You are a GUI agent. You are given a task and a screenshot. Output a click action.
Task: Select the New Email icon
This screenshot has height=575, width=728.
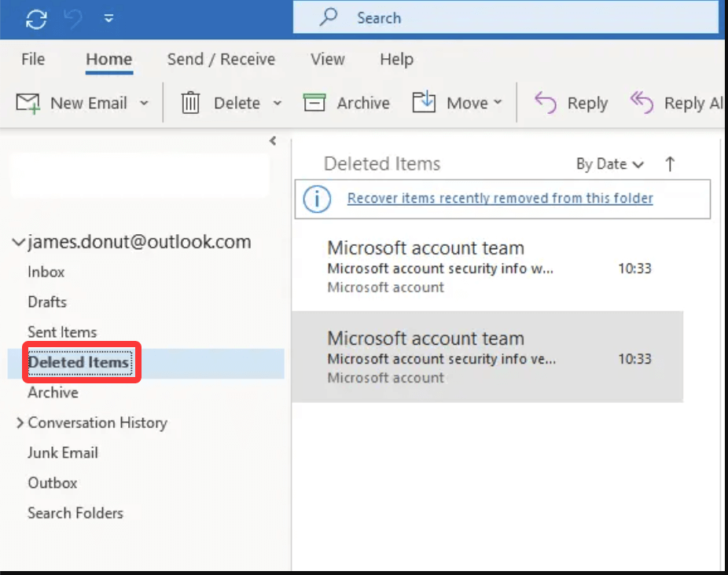point(26,102)
